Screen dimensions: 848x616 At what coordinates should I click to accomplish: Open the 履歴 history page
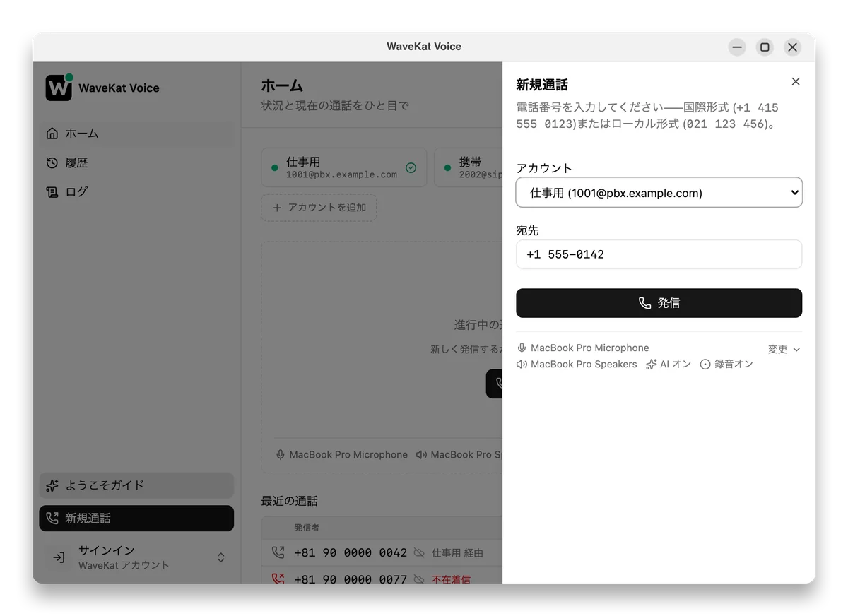pos(136,162)
